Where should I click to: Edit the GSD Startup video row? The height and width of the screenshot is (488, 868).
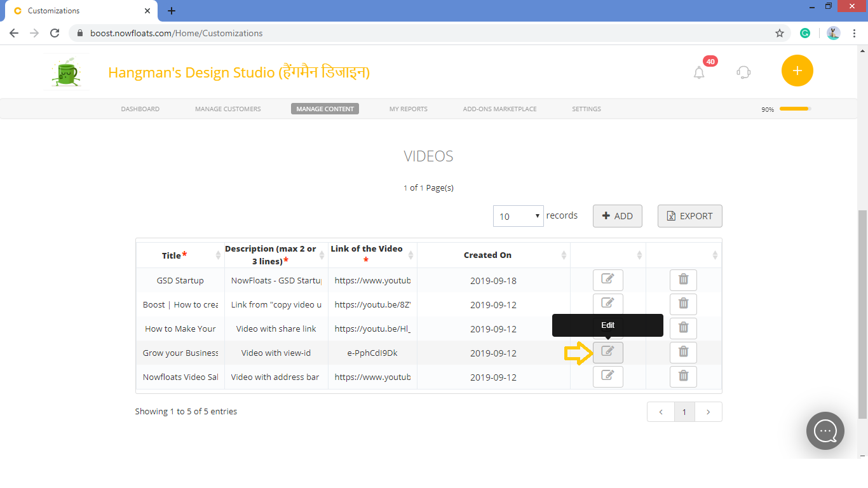(607, 280)
